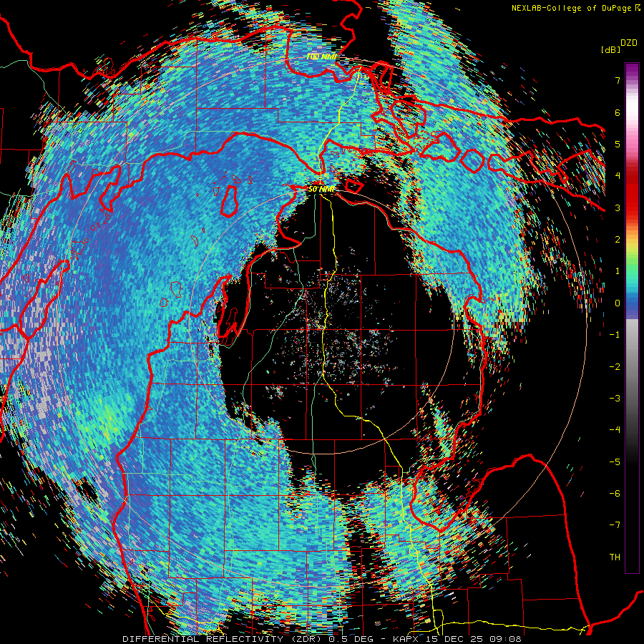The height and width of the screenshot is (644, 644).
Task: Click the 4 dB value on the color scale
Action: click(618, 176)
